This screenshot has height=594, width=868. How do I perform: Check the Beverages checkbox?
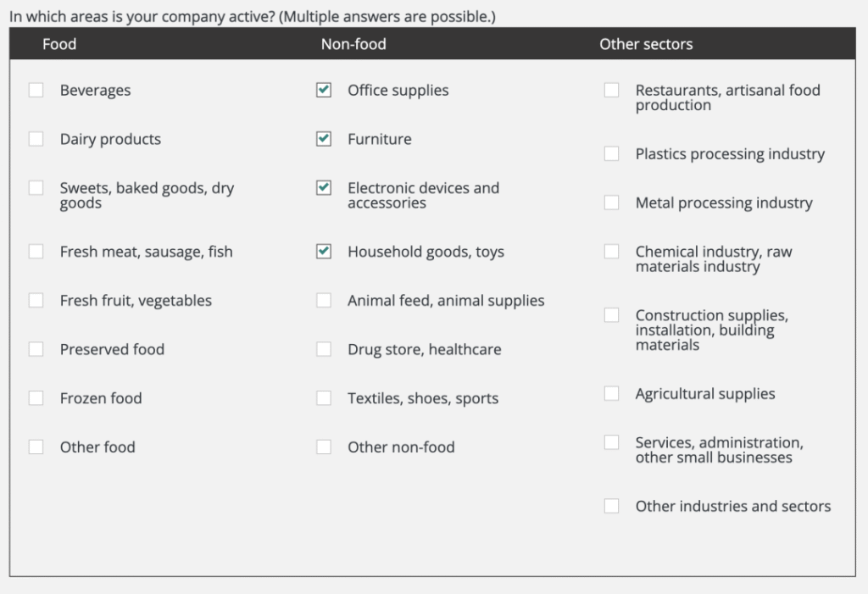click(36, 90)
